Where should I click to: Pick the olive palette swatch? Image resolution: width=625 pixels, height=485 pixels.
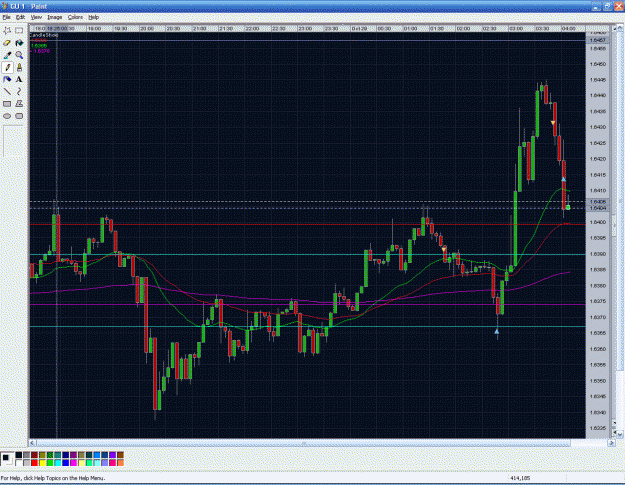pyautogui.click(x=42, y=455)
